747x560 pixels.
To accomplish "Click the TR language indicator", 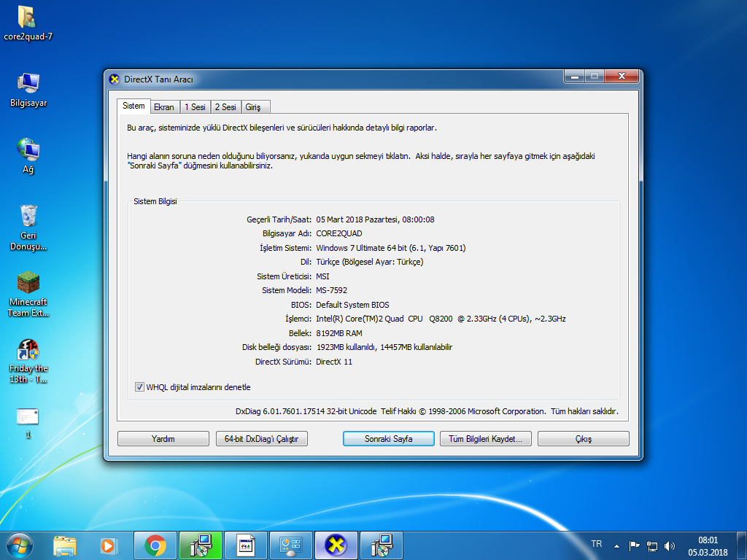I will click(597, 544).
